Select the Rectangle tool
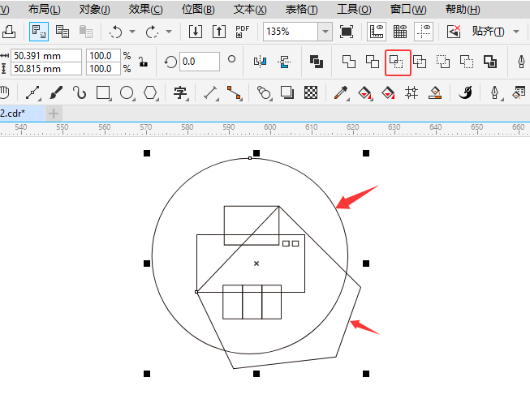The image size is (530, 420). pyautogui.click(x=103, y=92)
